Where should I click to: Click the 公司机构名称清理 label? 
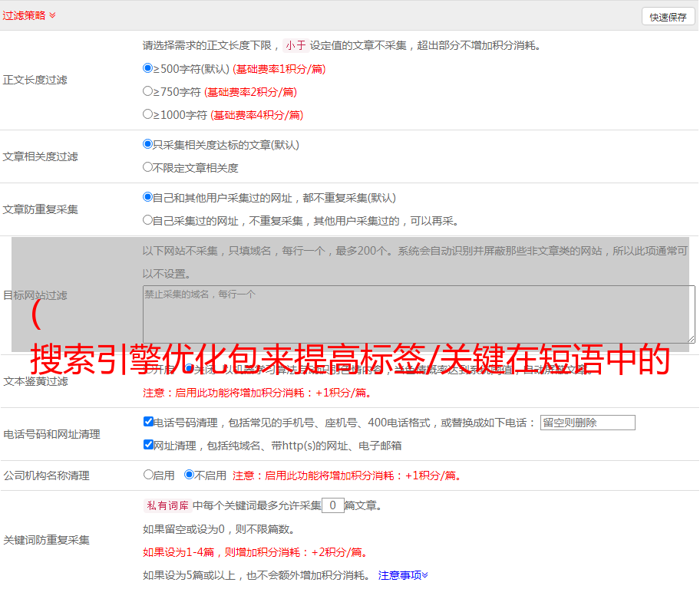[x=46, y=475]
